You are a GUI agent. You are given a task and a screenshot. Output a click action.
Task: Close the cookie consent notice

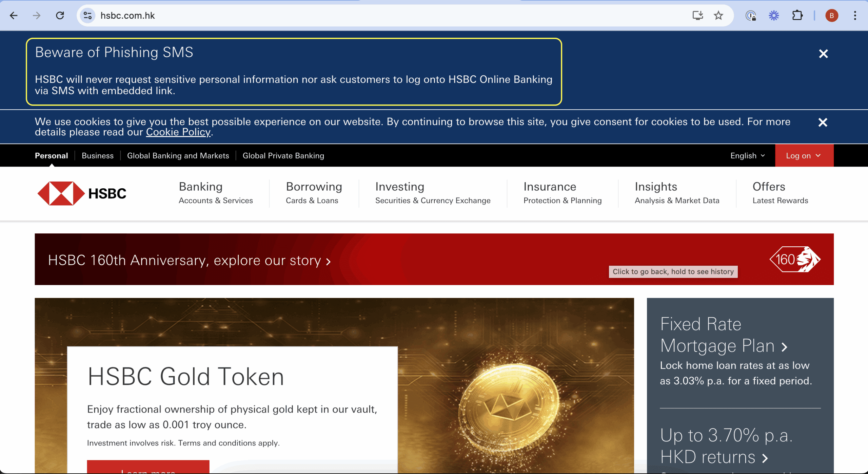(823, 122)
